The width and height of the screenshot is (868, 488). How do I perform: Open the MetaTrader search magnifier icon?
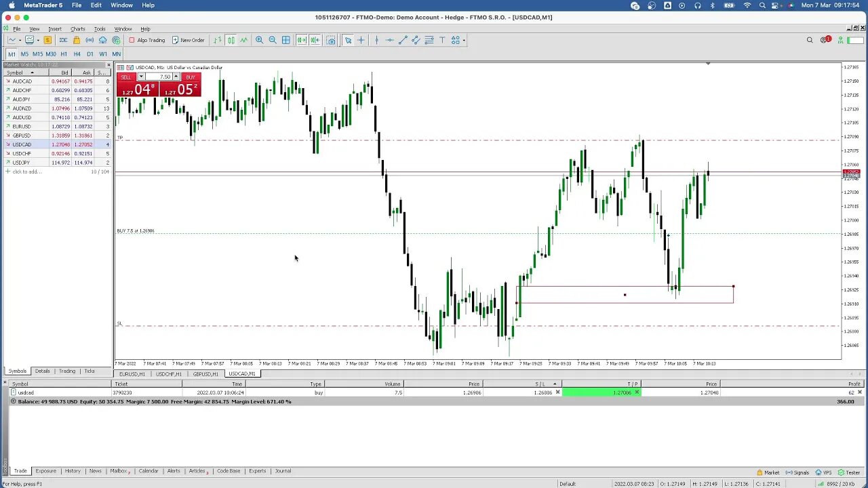point(810,40)
